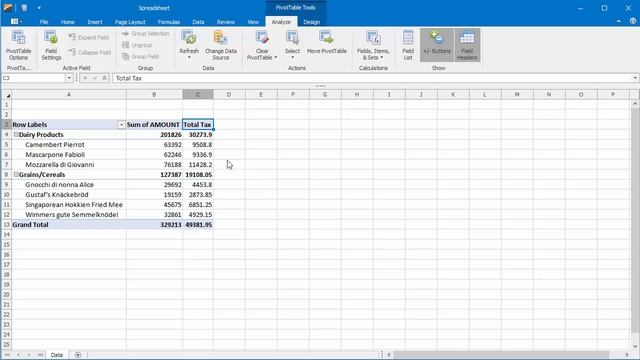Switch to the Home tab

coord(68,22)
